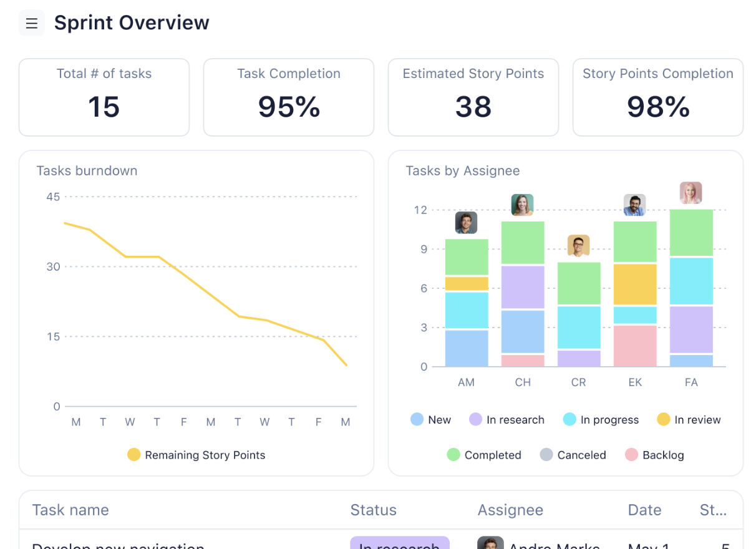The width and height of the screenshot is (756, 549).
Task: Click the Sprint Overview page title
Action: click(132, 22)
